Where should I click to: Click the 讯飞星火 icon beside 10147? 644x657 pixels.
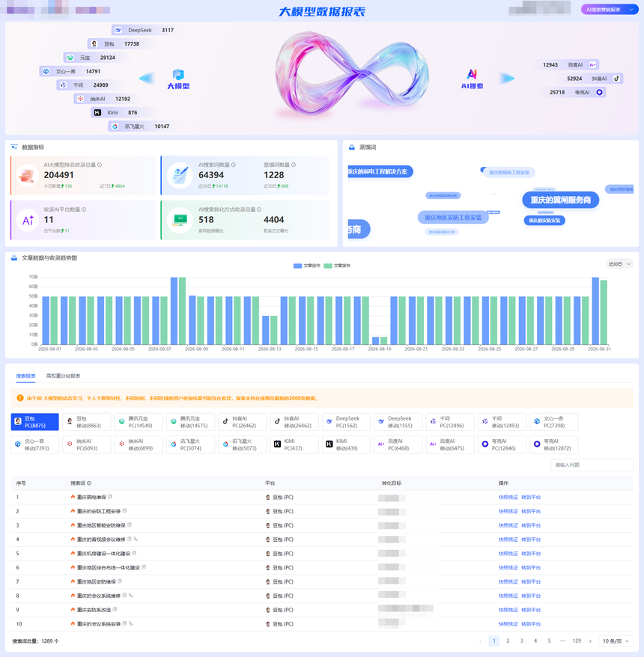[115, 126]
